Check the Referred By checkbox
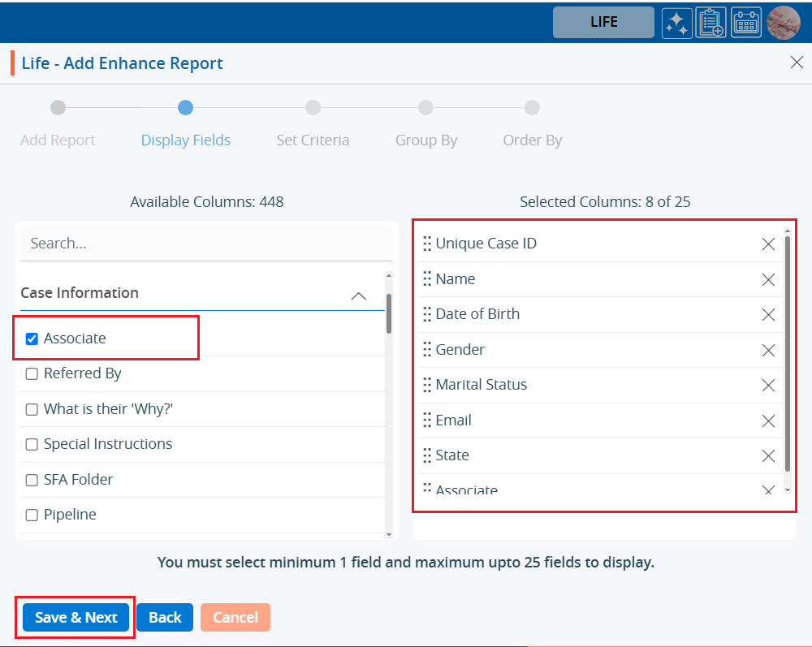This screenshot has height=647, width=812. click(32, 374)
